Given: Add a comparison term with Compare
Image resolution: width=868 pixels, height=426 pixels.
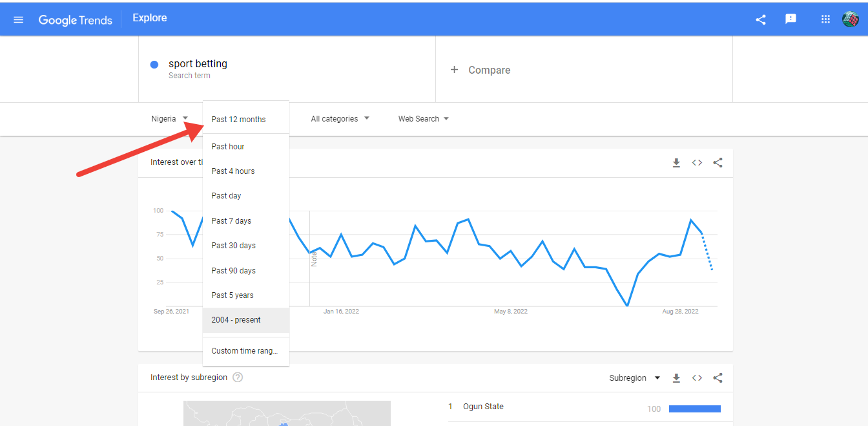Looking at the screenshot, I should 480,70.
